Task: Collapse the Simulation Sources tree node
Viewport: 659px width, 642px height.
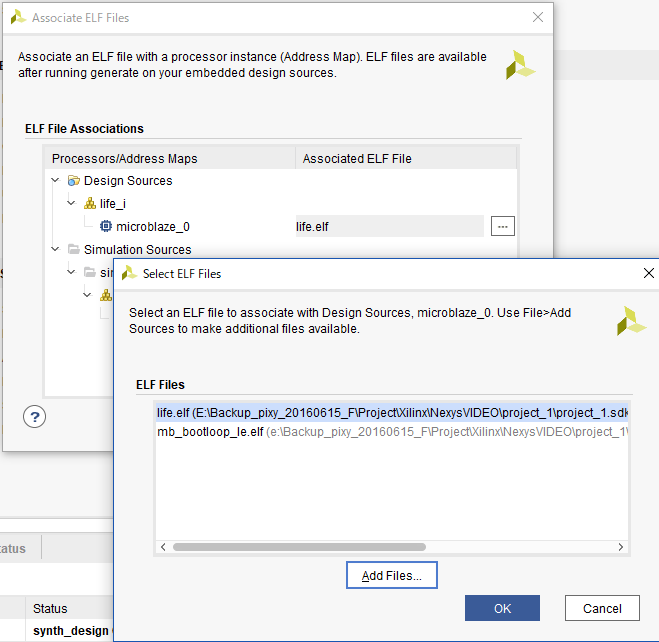Action: point(55,249)
